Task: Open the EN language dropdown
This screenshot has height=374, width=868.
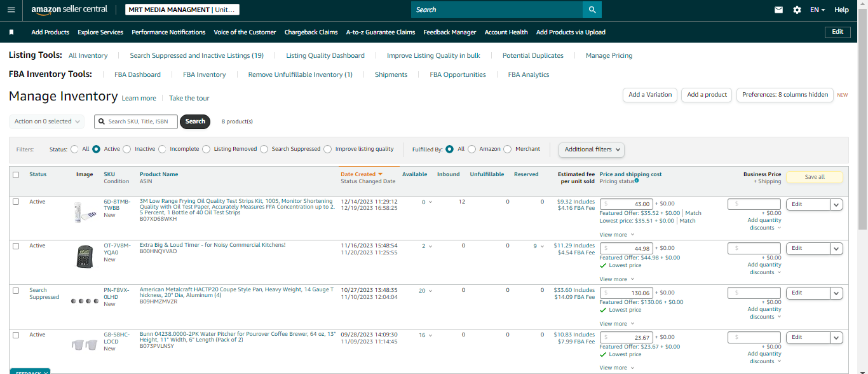Action: click(x=817, y=10)
